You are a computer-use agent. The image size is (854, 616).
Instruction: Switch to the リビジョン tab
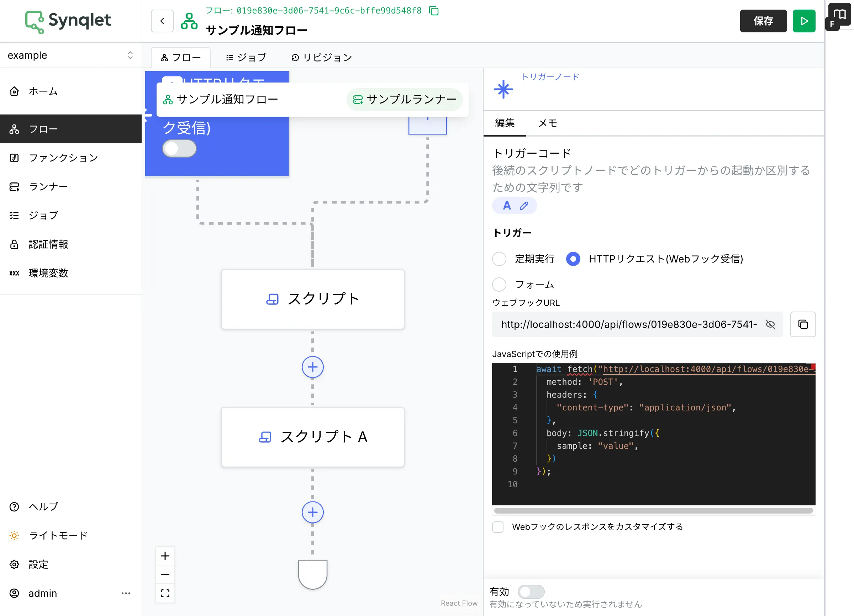322,58
